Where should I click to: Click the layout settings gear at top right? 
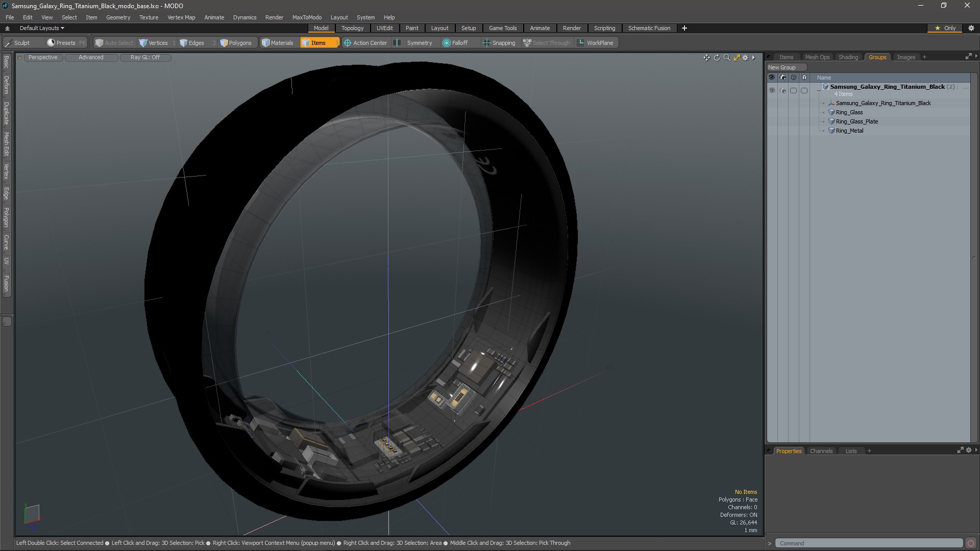[971, 28]
